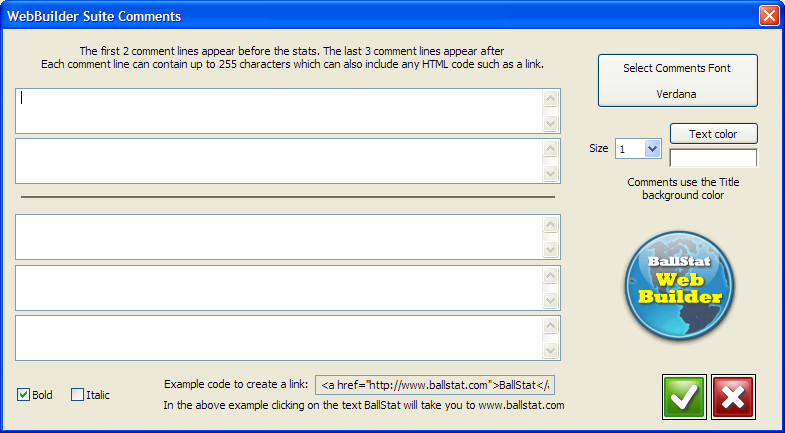The width and height of the screenshot is (785, 433).
Task: Cancel with the red X button
Action: click(733, 397)
